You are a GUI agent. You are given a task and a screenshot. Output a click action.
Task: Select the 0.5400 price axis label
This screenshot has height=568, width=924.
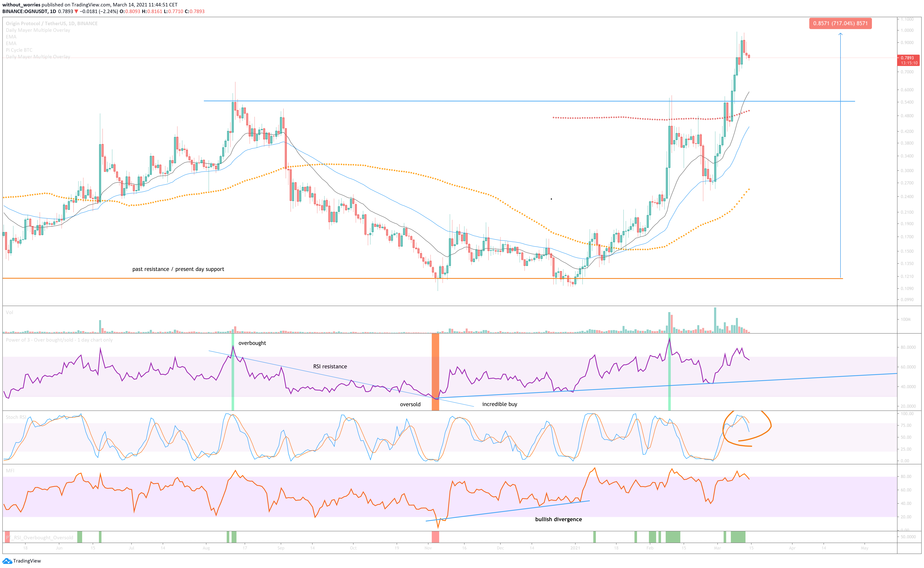pos(907,102)
